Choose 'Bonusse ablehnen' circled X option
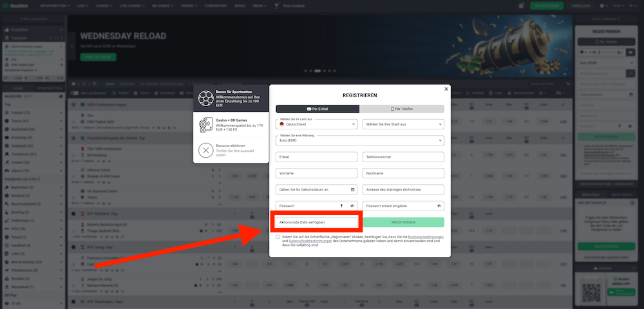This screenshot has width=644, height=309. tap(231, 151)
